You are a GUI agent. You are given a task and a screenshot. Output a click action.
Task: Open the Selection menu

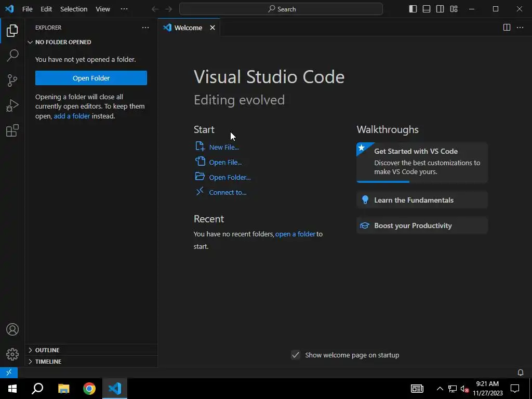pos(74,9)
